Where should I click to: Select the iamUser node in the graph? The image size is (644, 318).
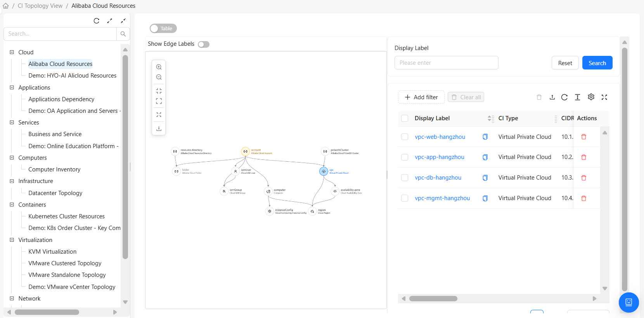[235, 171]
